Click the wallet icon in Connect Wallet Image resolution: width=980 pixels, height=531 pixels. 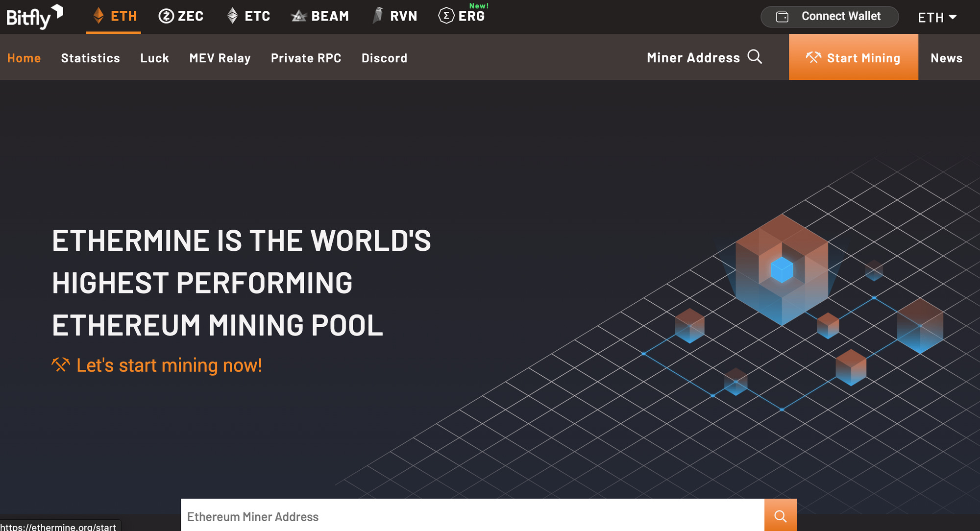[782, 17]
